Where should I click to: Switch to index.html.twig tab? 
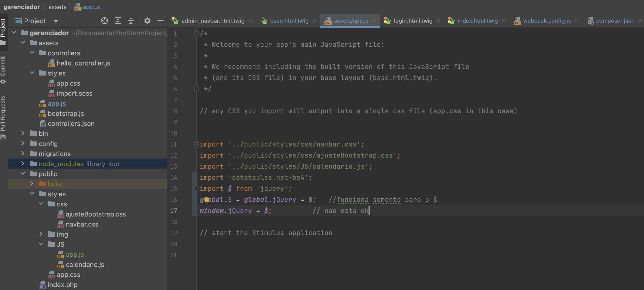tap(477, 21)
